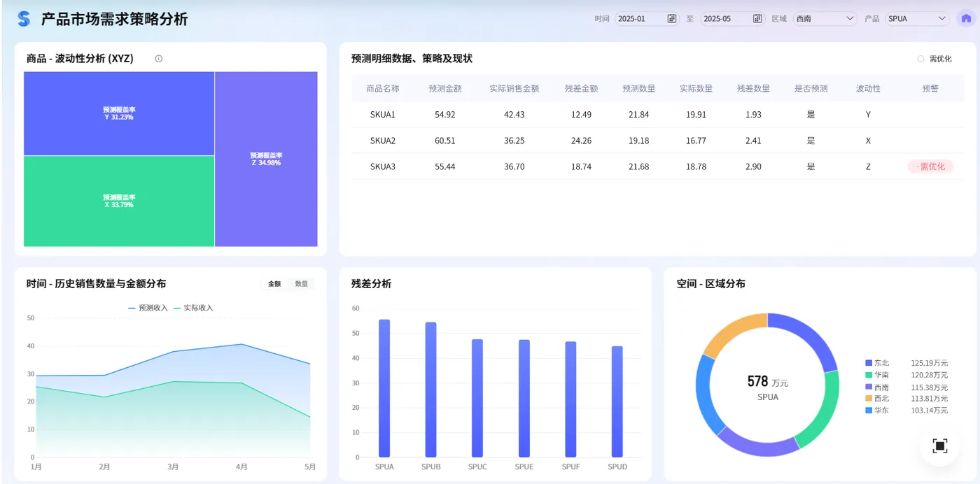This screenshot has width=980, height=484.
Task: Toggle 西南 legend color swatch
Action: 869,387
